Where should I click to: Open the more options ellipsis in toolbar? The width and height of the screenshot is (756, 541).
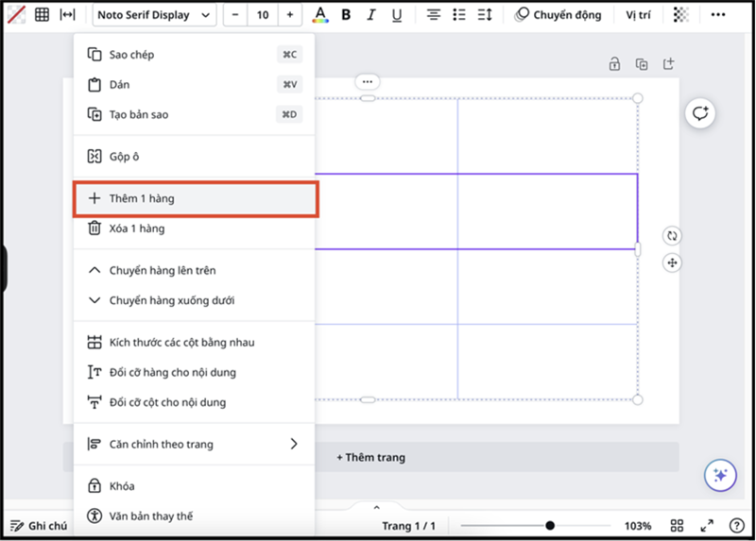pos(719,15)
